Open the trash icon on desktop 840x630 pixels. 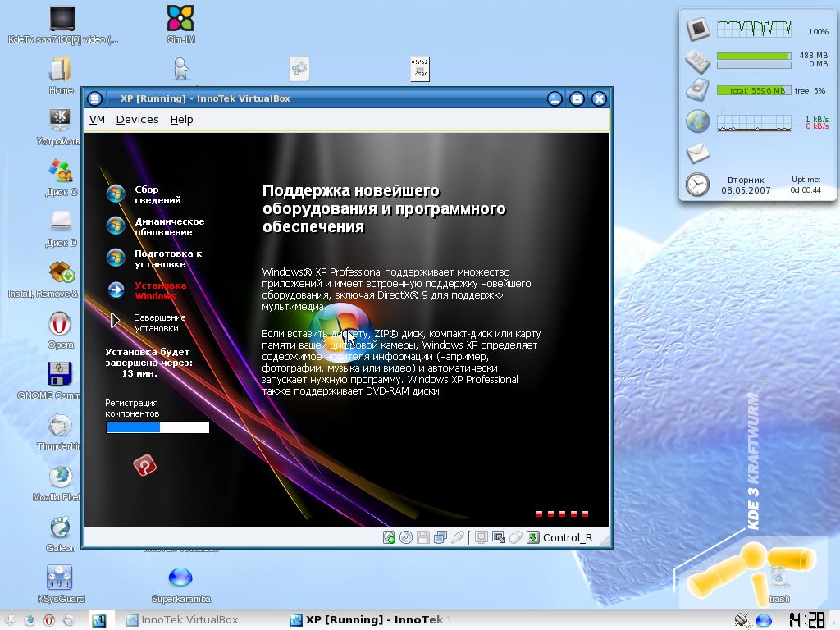pyautogui.click(x=779, y=584)
